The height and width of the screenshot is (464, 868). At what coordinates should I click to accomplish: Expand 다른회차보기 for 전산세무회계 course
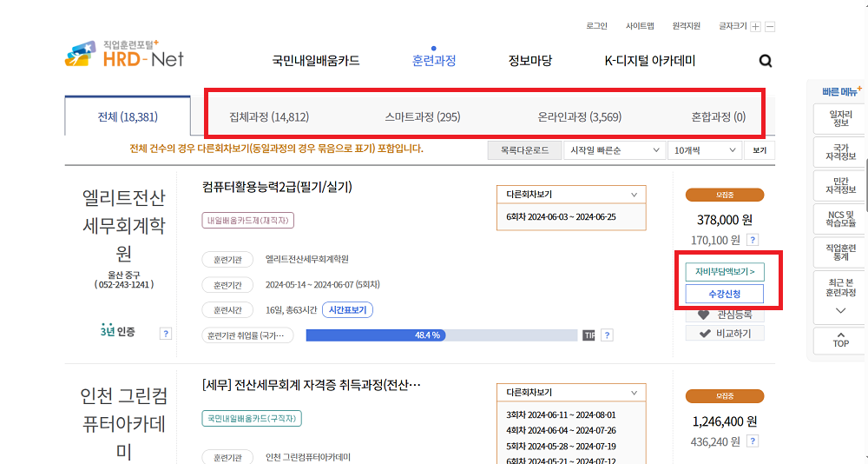[571, 393]
